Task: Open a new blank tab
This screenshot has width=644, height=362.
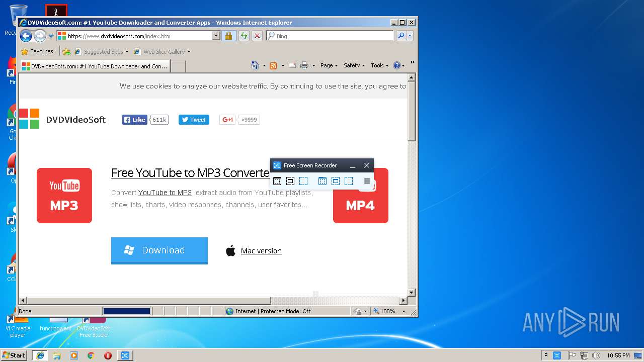Action: [x=179, y=66]
